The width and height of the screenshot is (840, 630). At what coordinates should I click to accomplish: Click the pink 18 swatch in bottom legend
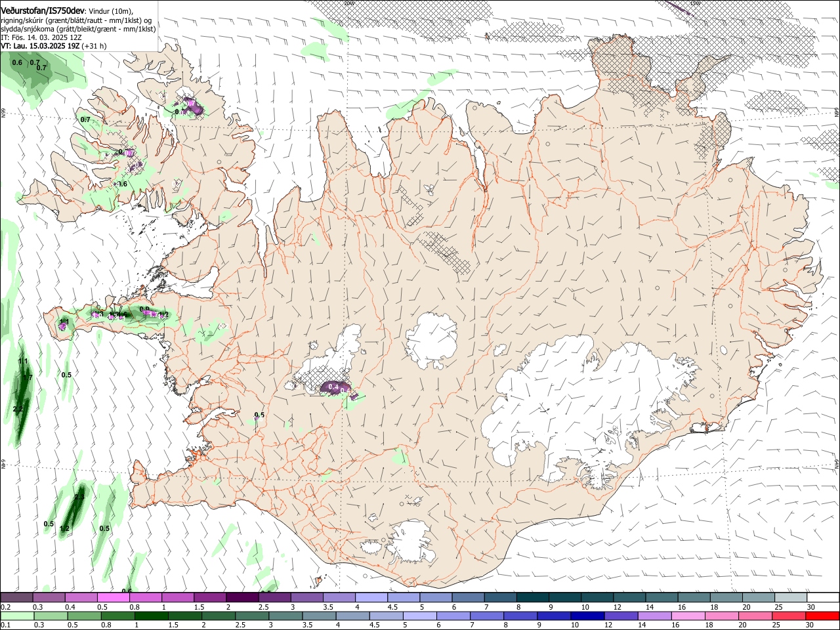click(x=722, y=616)
